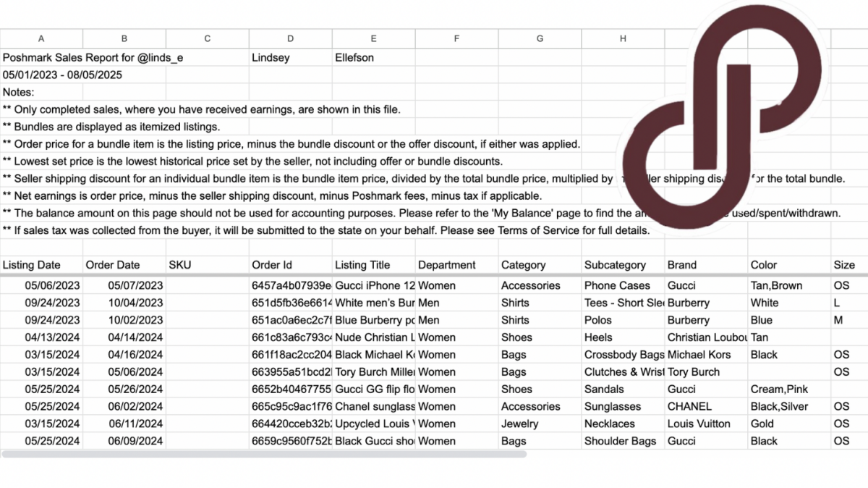Screen dimensions: 868x488
Task: Click the 'Necklaces' subcategory cell
Action: pos(609,424)
